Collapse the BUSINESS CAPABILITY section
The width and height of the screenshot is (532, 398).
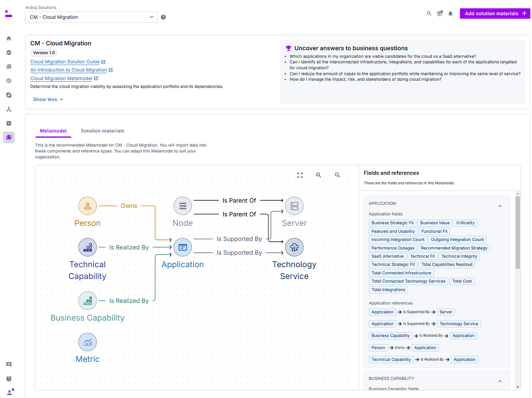click(x=500, y=381)
